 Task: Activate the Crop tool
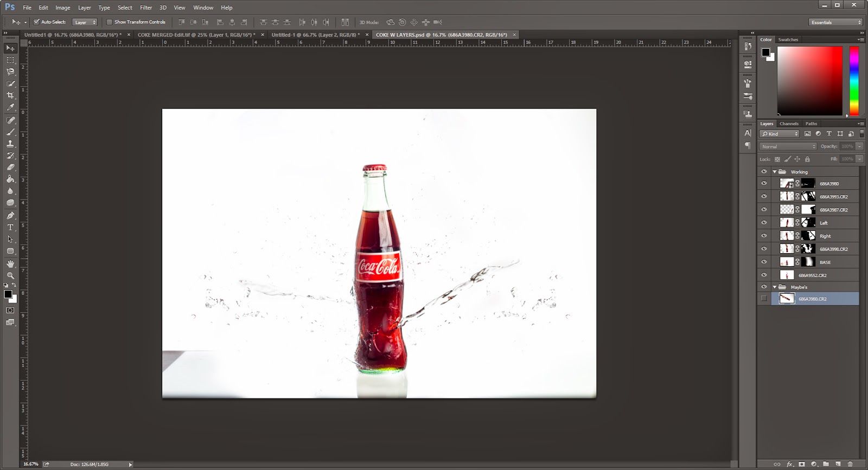click(10, 95)
